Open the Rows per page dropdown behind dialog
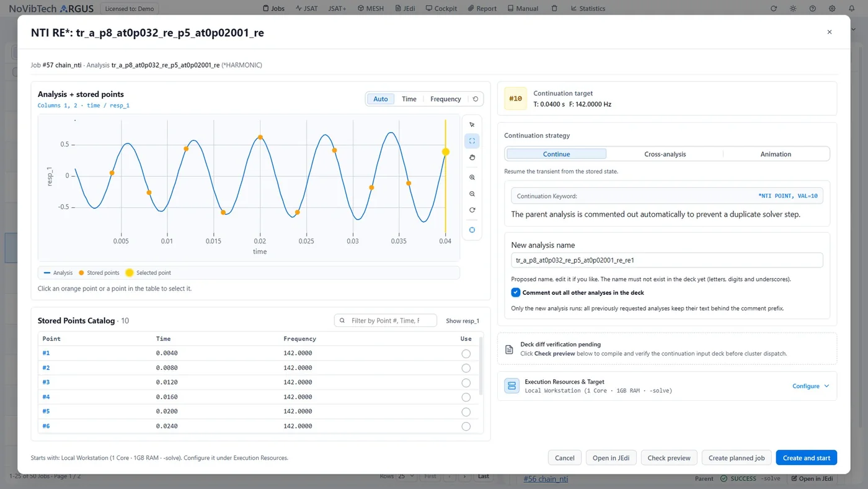 (x=405, y=476)
